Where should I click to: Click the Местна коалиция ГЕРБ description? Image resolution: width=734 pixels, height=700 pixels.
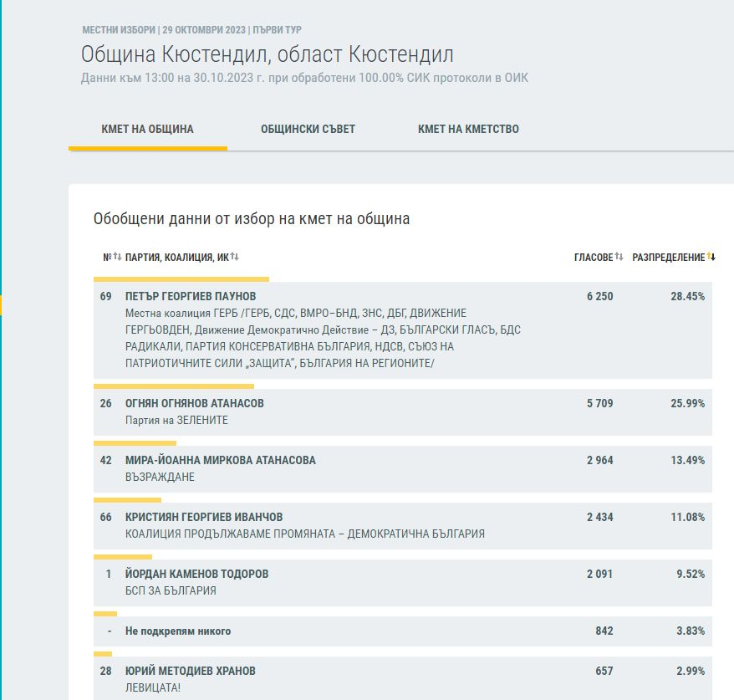click(x=323, y=338)
